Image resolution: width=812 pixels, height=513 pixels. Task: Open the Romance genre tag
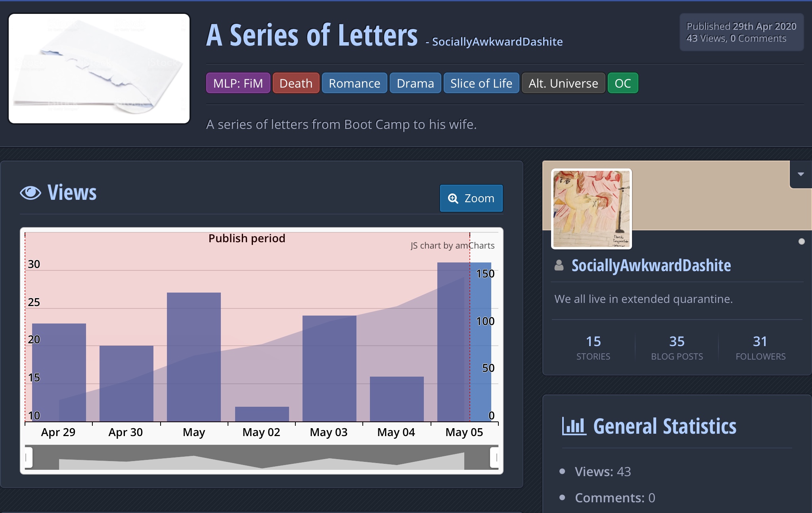point(354,83)
